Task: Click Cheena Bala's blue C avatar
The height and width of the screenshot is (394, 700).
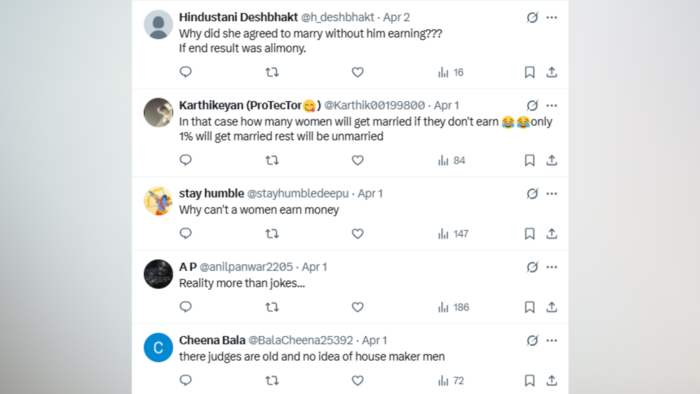Action: 158,347
